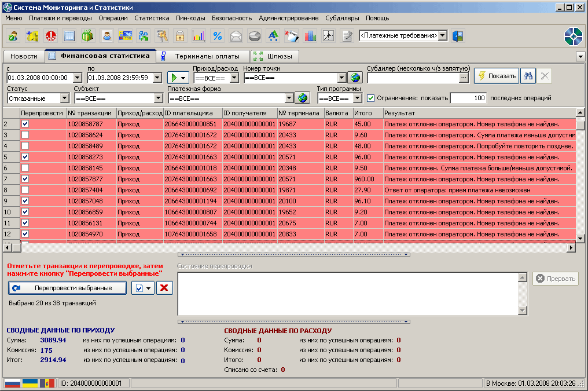Image resolution: width=588 pixels, height=391 pixels.
Task: Click the Показать button
Action: (496, 76)
